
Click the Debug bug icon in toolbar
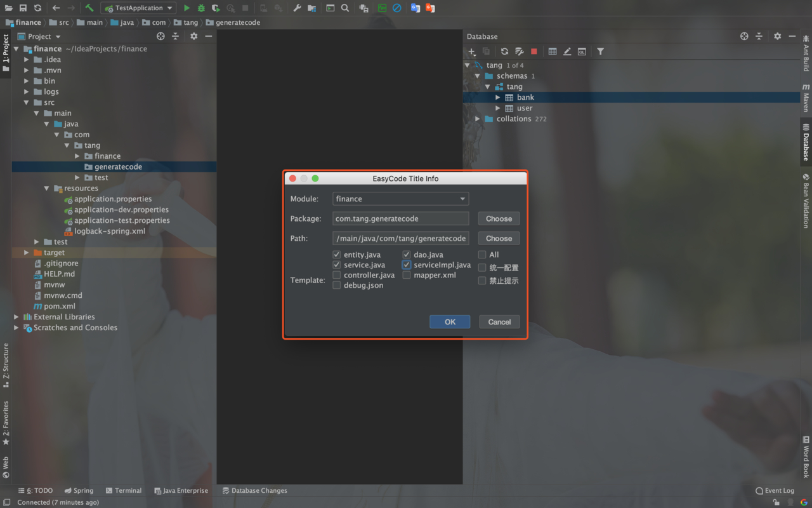click(201, 8)
